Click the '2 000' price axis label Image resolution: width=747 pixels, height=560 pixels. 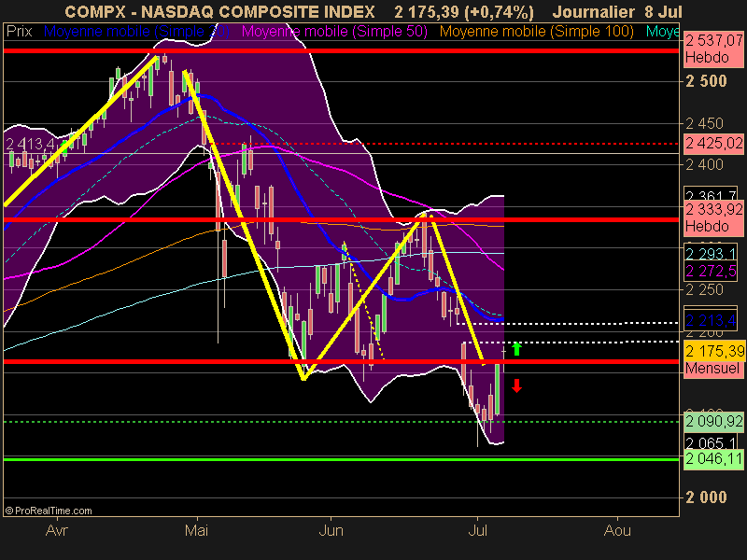[706, 497]
